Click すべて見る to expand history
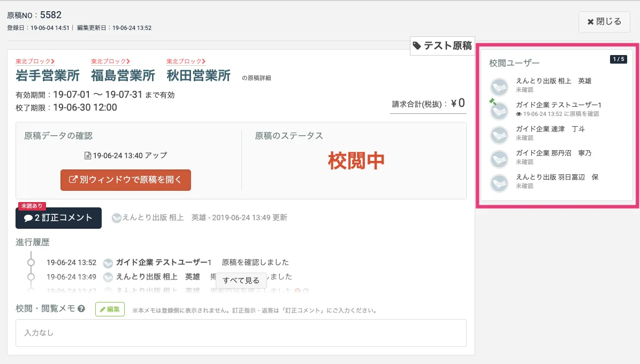Viewport: 640px width, 364px height. coord(241,281)
